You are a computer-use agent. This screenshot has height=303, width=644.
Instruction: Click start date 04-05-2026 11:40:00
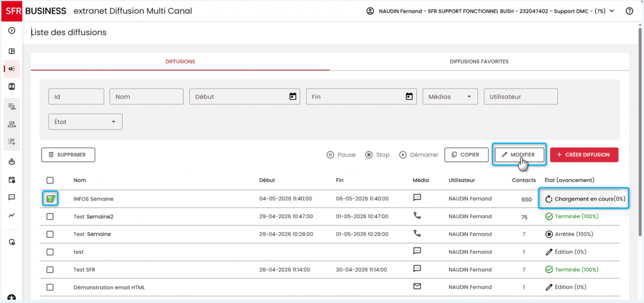(x=286, y=199)
